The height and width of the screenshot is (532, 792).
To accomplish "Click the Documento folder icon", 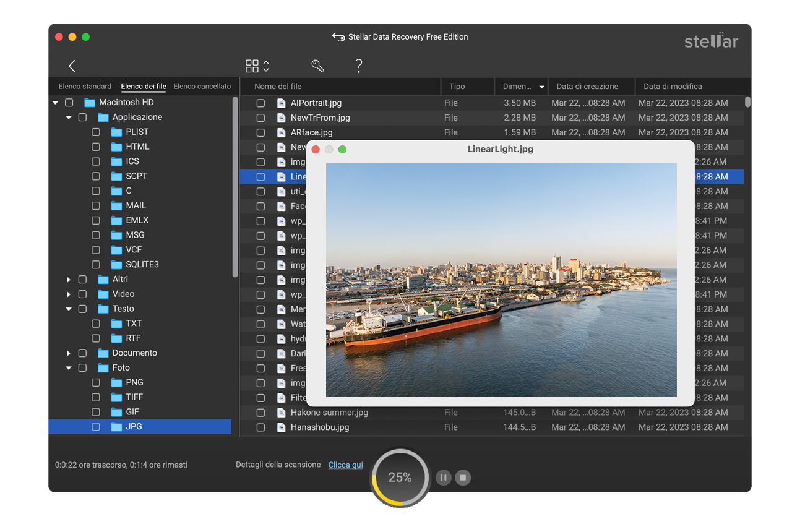I will click(x=103, y=353).
